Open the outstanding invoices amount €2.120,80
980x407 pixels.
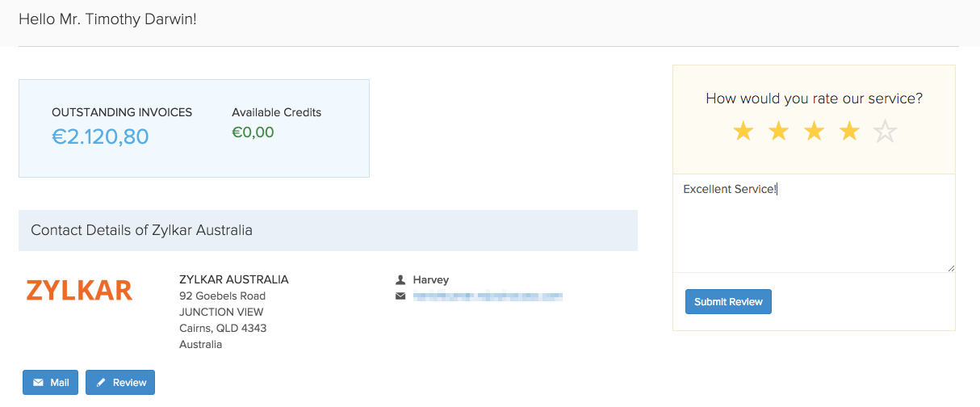tap(100, 136)
